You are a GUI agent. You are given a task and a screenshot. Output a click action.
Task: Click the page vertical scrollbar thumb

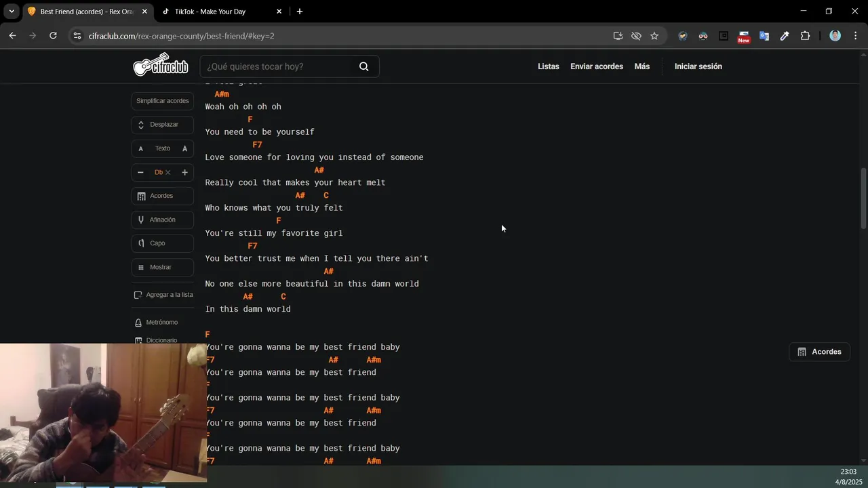pos(864,198)
